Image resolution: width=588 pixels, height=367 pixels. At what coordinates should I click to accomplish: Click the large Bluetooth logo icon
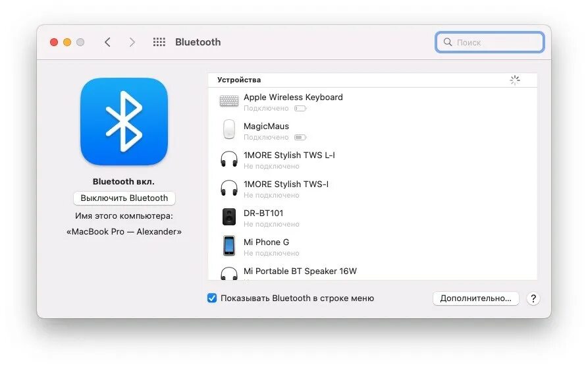click(124, 121)
